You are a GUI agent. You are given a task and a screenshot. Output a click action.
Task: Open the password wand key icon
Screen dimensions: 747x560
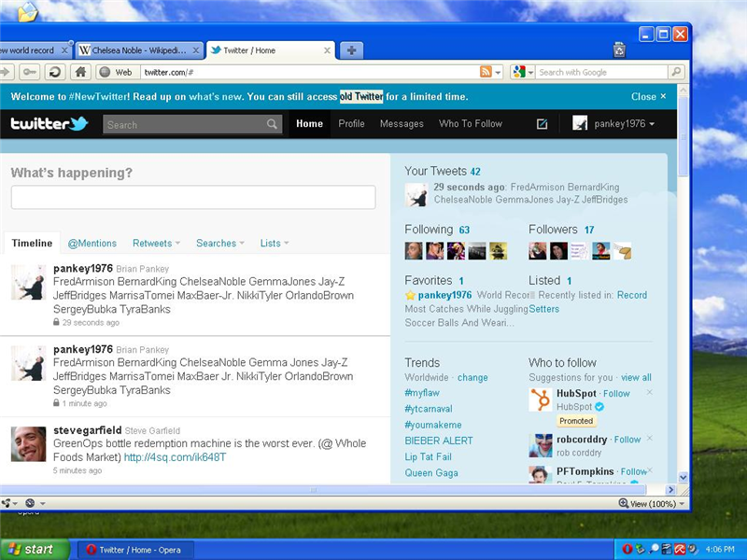tap(30, 73)
